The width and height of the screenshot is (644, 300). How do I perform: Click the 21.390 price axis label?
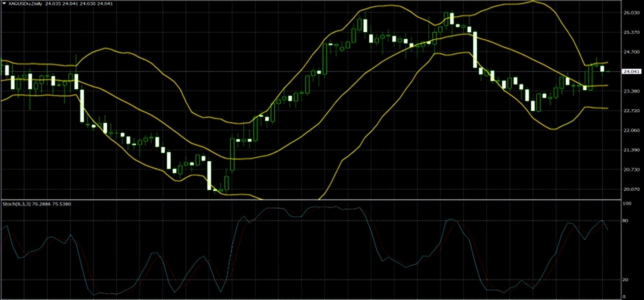coord(631,150)
